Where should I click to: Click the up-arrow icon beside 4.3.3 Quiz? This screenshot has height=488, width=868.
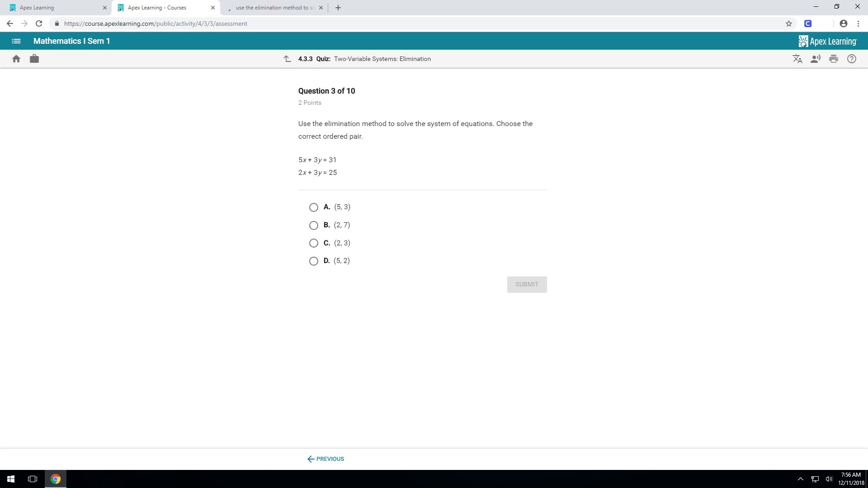[287, 59]
